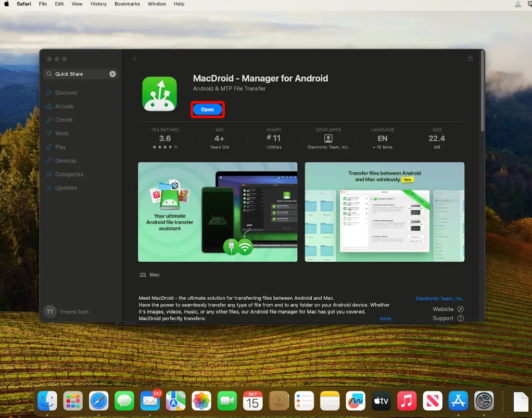Click the 4+ age rating

coord(220,138)
